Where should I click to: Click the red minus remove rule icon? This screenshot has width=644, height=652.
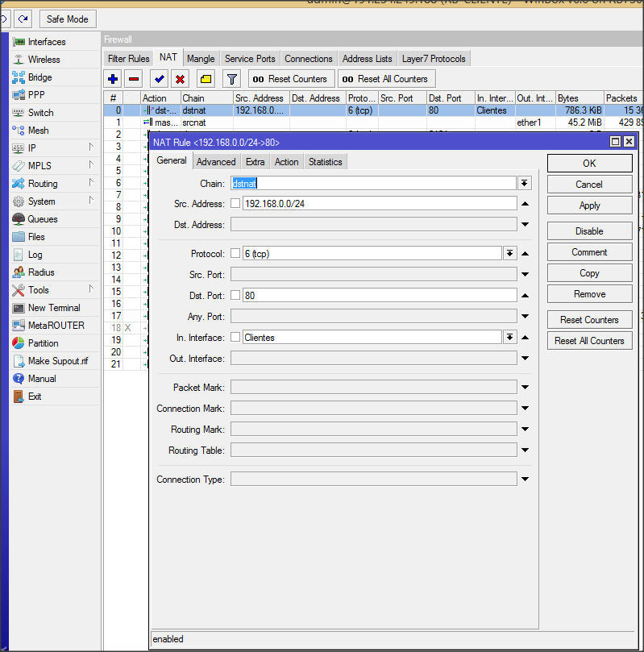pos(134,79)
